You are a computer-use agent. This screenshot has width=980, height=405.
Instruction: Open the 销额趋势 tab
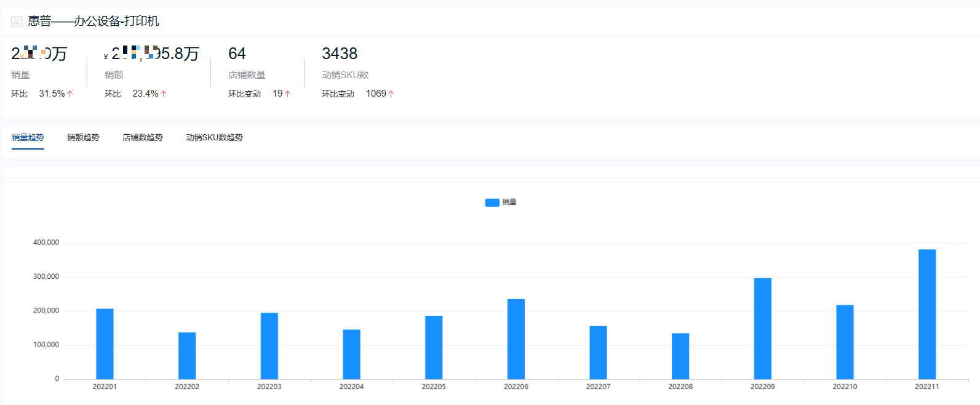tap(83, 138)
